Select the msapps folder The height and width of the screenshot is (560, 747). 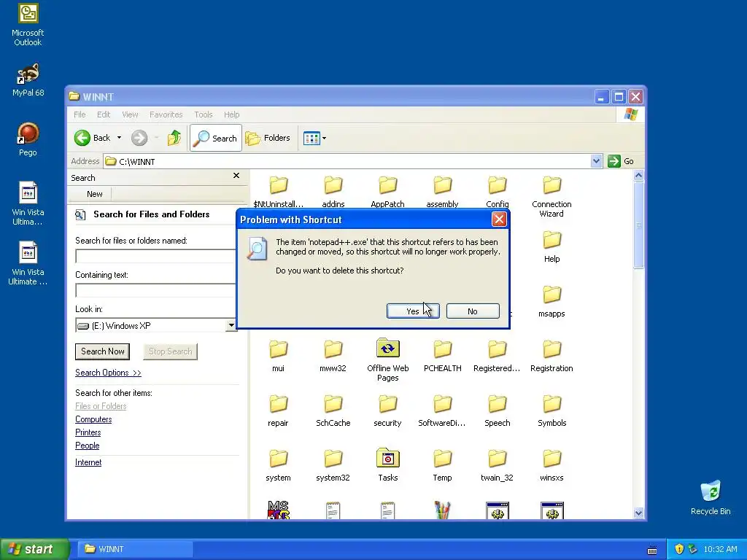[x=551, y=302]
